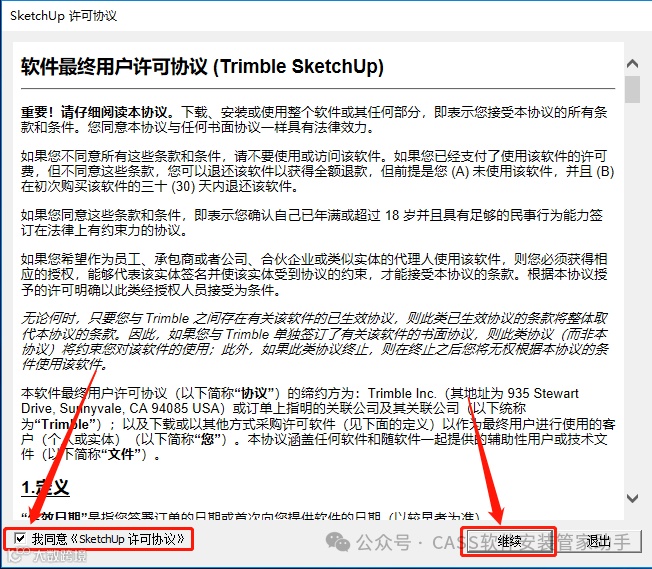Click the vertical scrollbar thumb

(632, 89)
